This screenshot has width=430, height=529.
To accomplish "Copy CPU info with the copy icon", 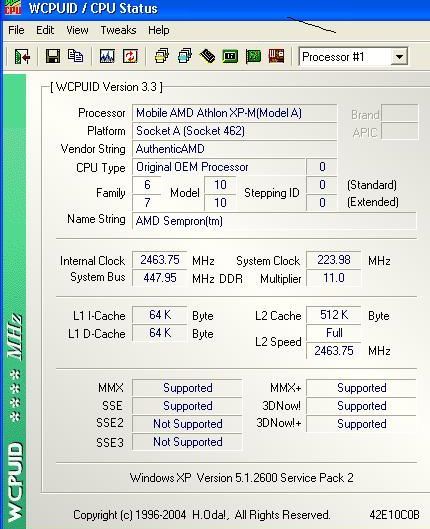I will tap(75, 56).
